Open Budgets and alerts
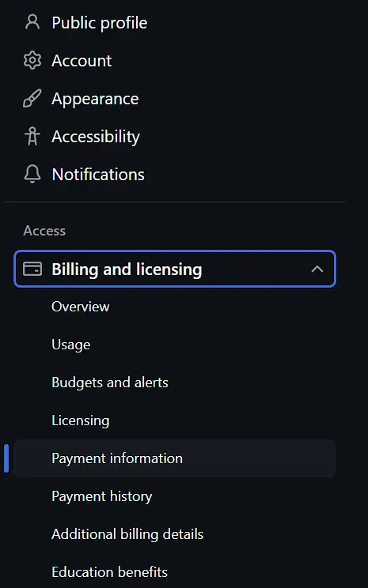Image resolution: width=368 pixels, height=588 pixels. (110, 383)
